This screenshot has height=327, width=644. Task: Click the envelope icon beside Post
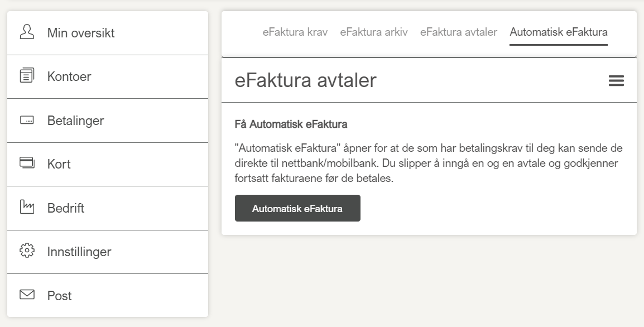[x=27, y=295]
